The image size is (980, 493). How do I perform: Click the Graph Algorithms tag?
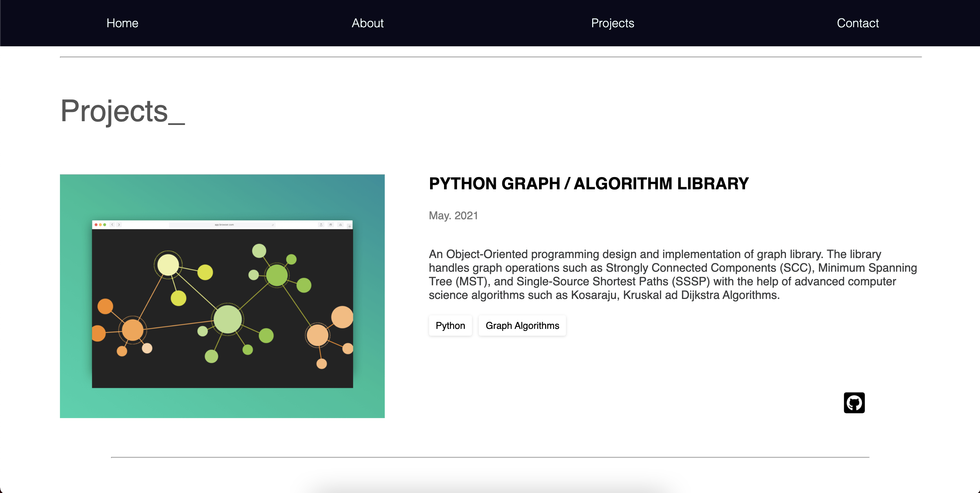pyautogui.click(x=522, y=325)
